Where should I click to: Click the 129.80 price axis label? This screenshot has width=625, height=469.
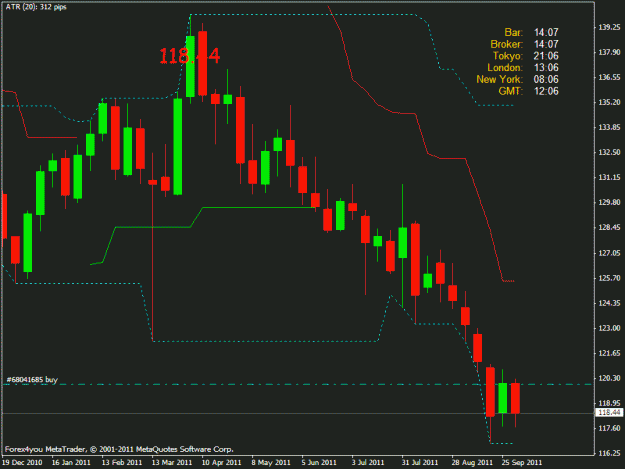click(609, 202)
